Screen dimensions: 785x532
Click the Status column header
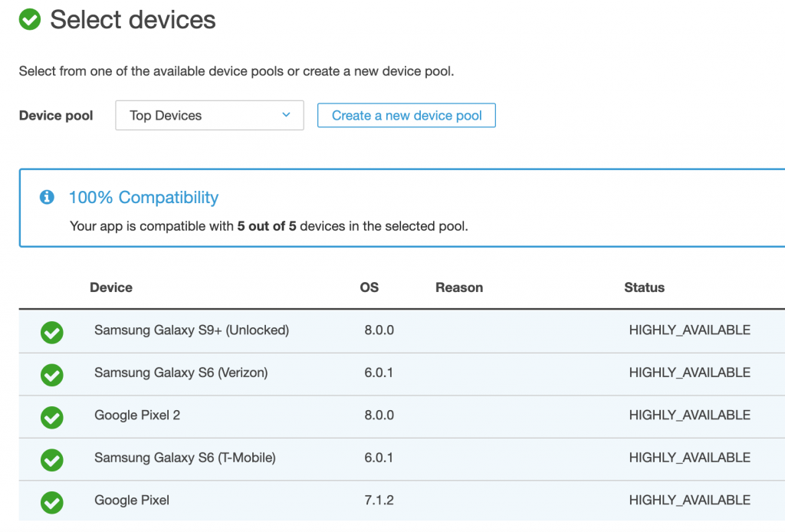click(644, 287)
